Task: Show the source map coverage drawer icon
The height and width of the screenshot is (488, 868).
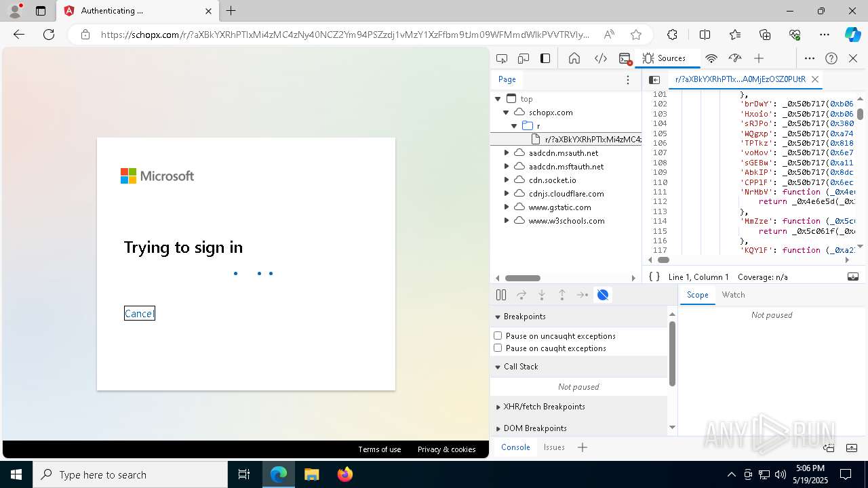Action: pos(853,277)
